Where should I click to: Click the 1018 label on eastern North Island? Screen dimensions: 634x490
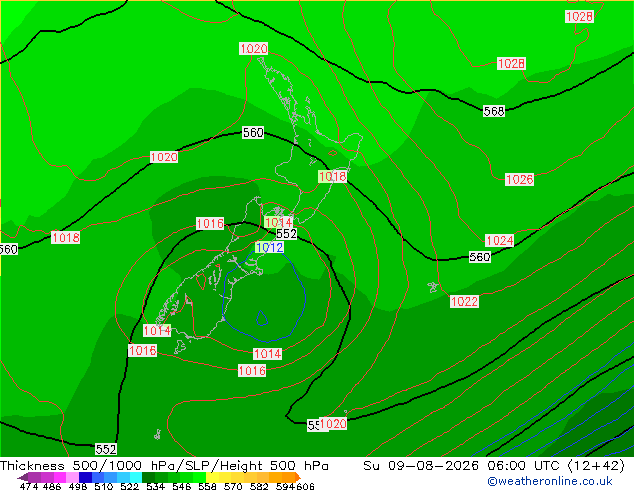pyautogui.click(x=333, y=176)
